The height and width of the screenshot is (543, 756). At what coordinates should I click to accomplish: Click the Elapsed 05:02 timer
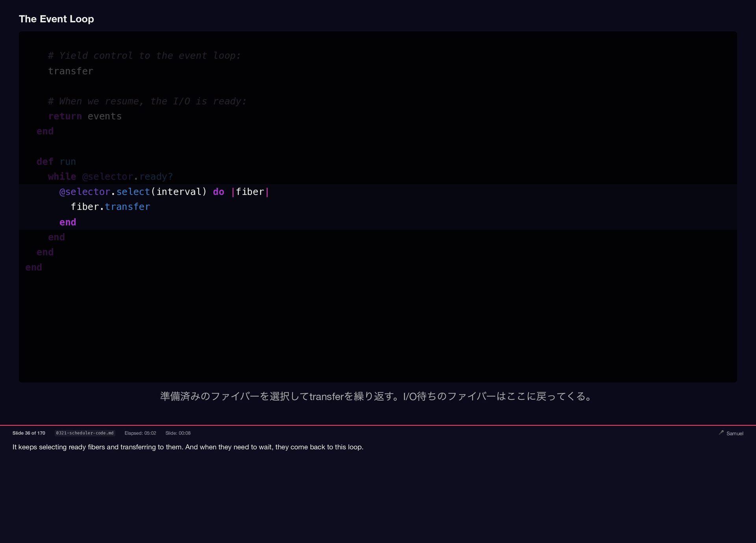[140, 433]
